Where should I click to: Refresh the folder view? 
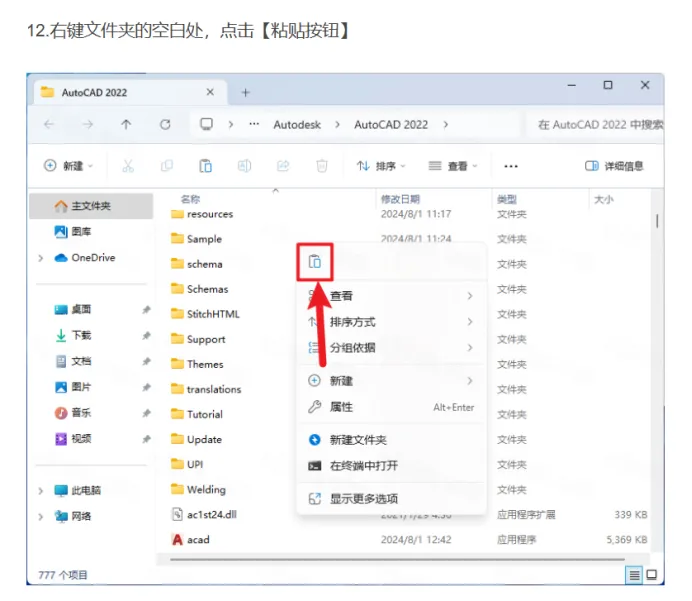point(165,125)
